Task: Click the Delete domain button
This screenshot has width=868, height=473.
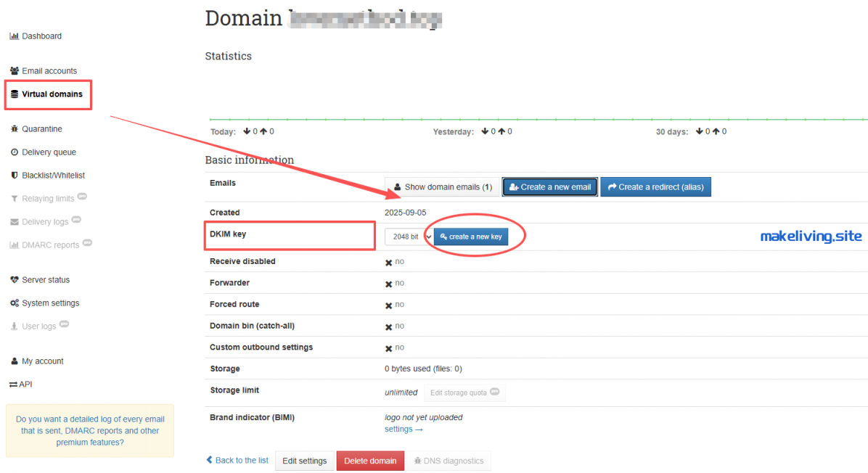Action: (x=370, y=460)
